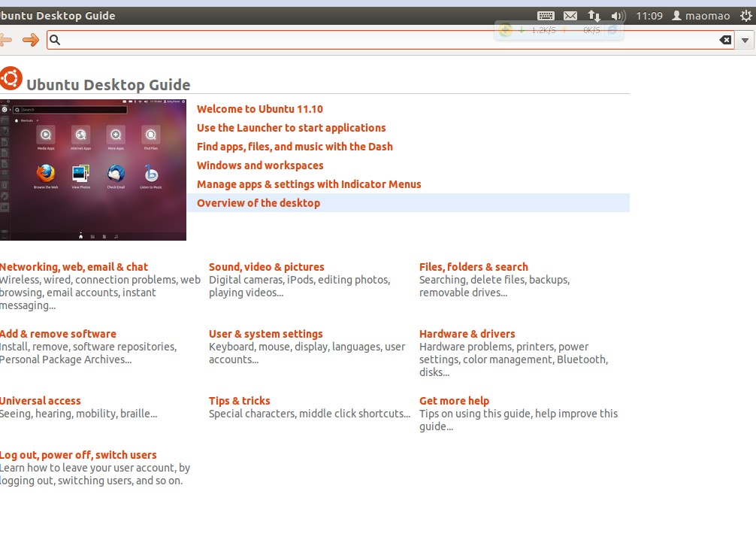Open the keyboard indicator in top panel
Viewport: 756px width, 546px height.
(546, 16)
